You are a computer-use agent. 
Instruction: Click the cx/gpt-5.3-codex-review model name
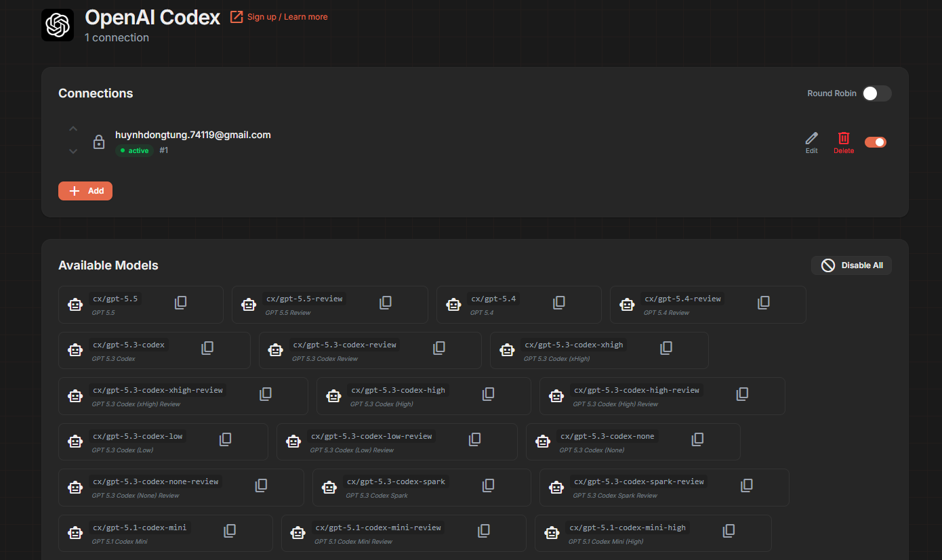pyautogui.click(x=345, y=345)
